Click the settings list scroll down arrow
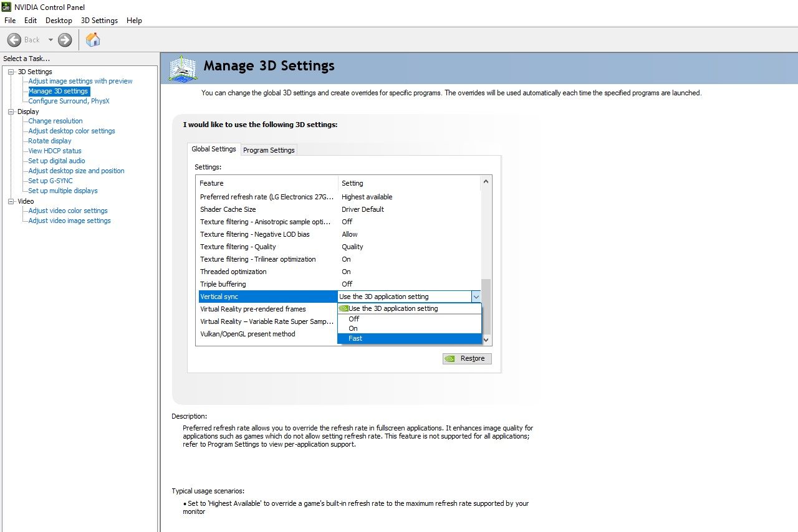Viewport: 798px width, 532px height. click(x=486, y=340)
